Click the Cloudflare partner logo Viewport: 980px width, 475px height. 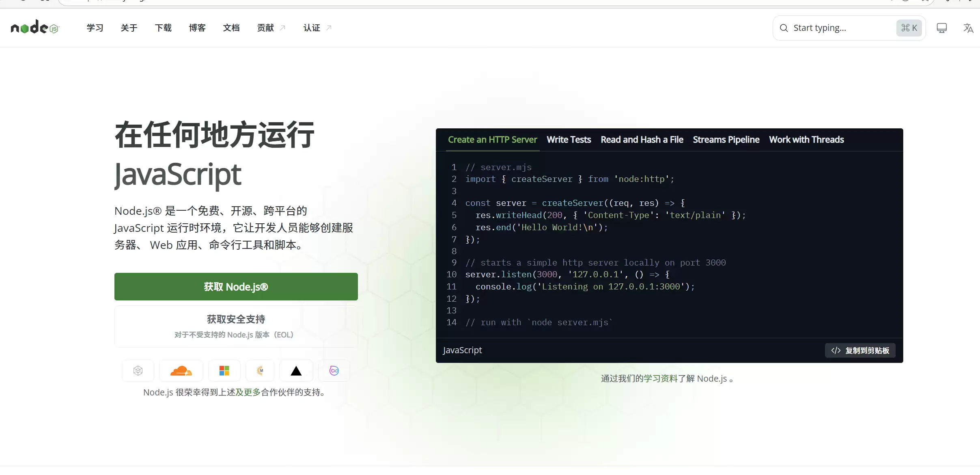(x=181, y=370)
